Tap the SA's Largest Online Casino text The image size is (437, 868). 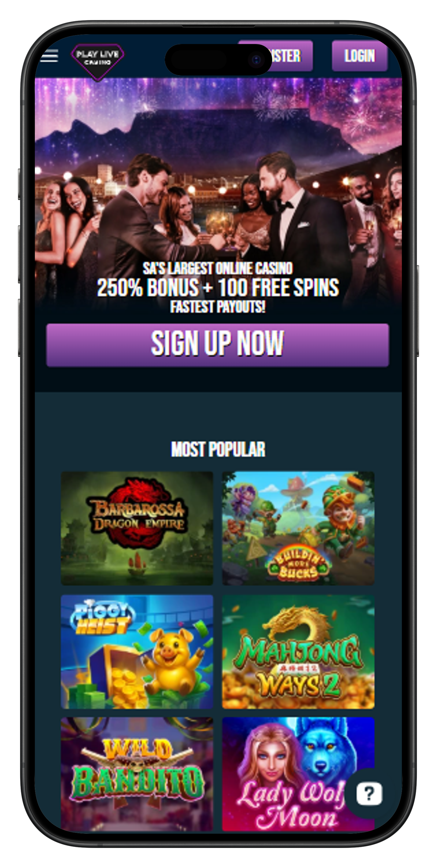click(x=217, y=268)
